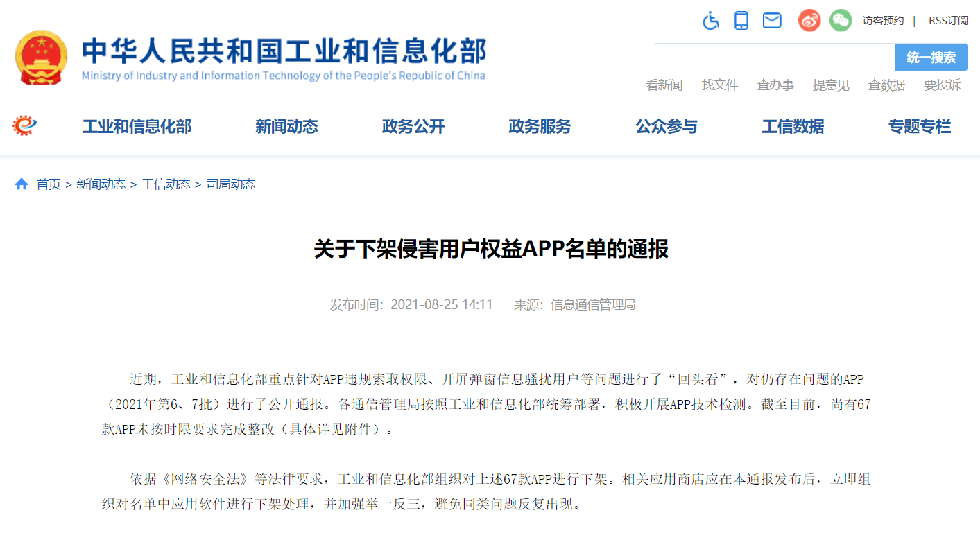The height and width of the screenshot is (540, 980).
Task: Select the 工信数据 navigation item
Action: click(x=793, y=127)
